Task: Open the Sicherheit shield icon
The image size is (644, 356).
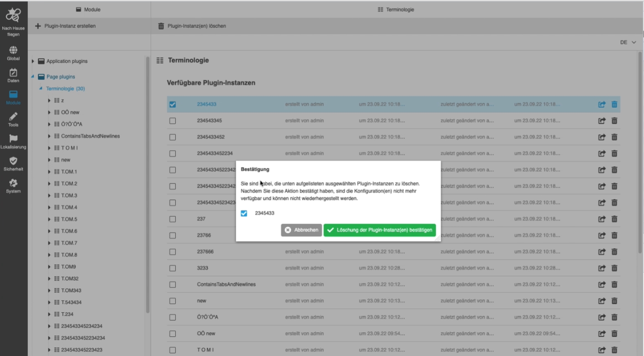Action: 13,161
